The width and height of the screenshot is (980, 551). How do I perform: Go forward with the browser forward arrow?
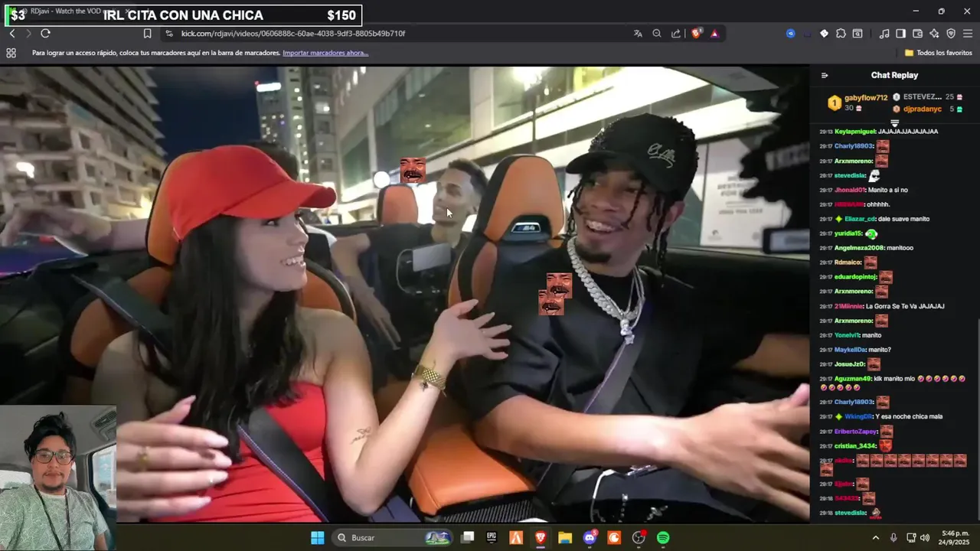click(28, 34)
